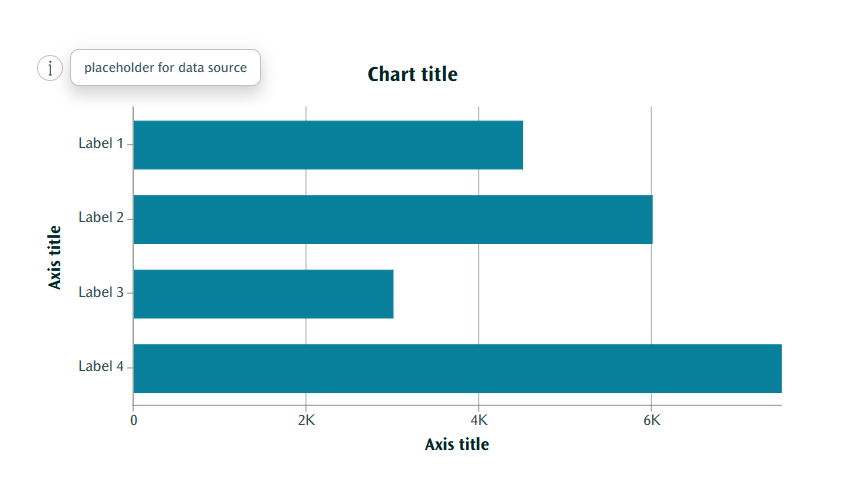Click the Label 2 bar
Image resolution: width=848 pixels, height=494 pixels.
click(392, 219)
